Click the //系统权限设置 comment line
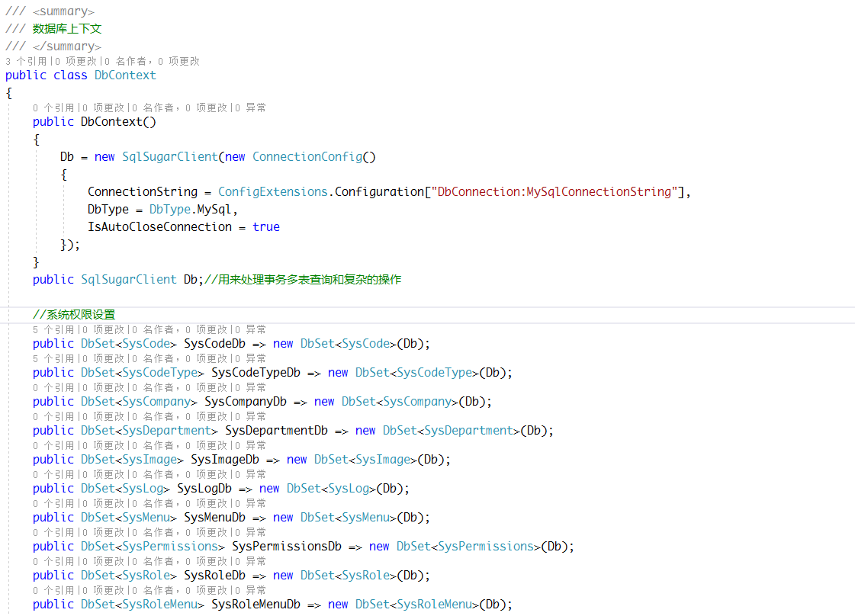This screenshot has height=616, width=855. (74, 315)
